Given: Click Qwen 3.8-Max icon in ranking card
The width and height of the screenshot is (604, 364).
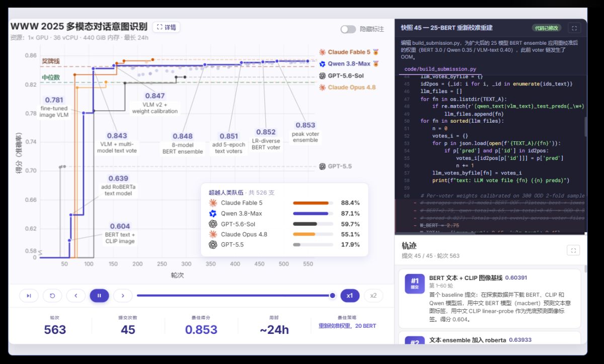Looking at the screenshot, I should (x=213, y=214).
